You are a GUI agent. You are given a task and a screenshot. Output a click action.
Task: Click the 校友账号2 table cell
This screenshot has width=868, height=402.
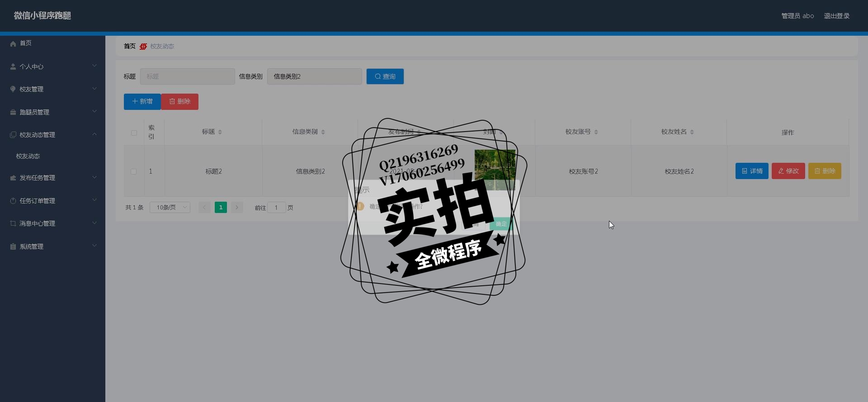tap(584, 171)
